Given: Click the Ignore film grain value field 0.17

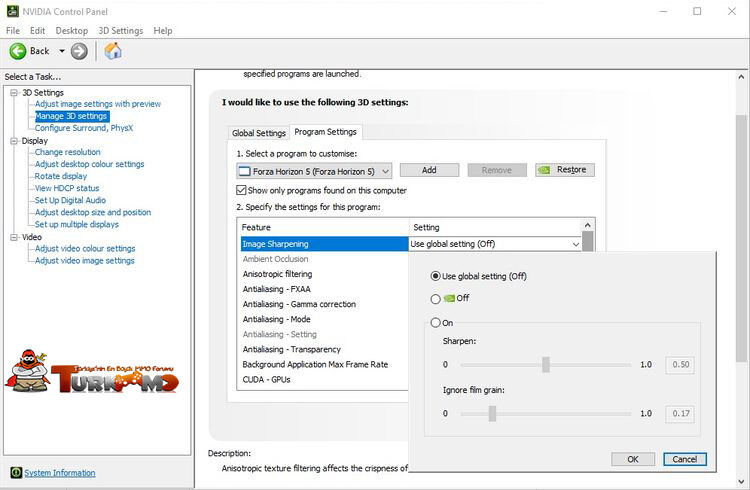Looking at the screenshot, I should click(680, 413).
